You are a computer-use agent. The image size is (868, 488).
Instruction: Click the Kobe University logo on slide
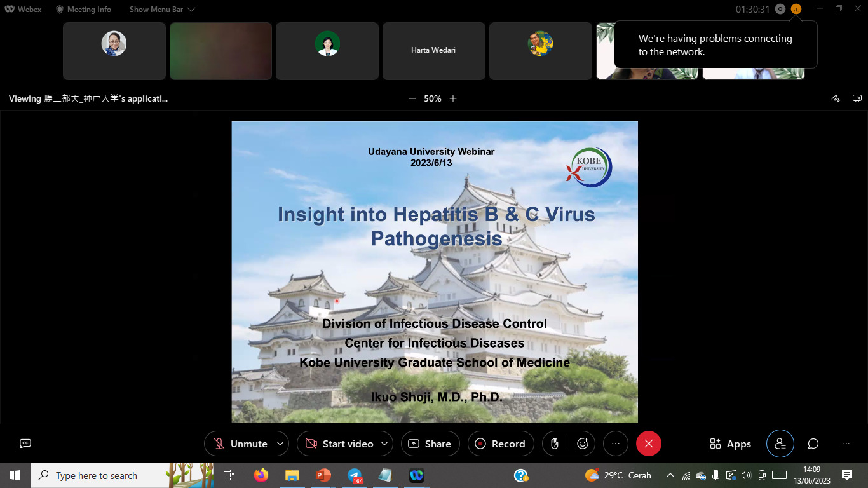[589, 167]
